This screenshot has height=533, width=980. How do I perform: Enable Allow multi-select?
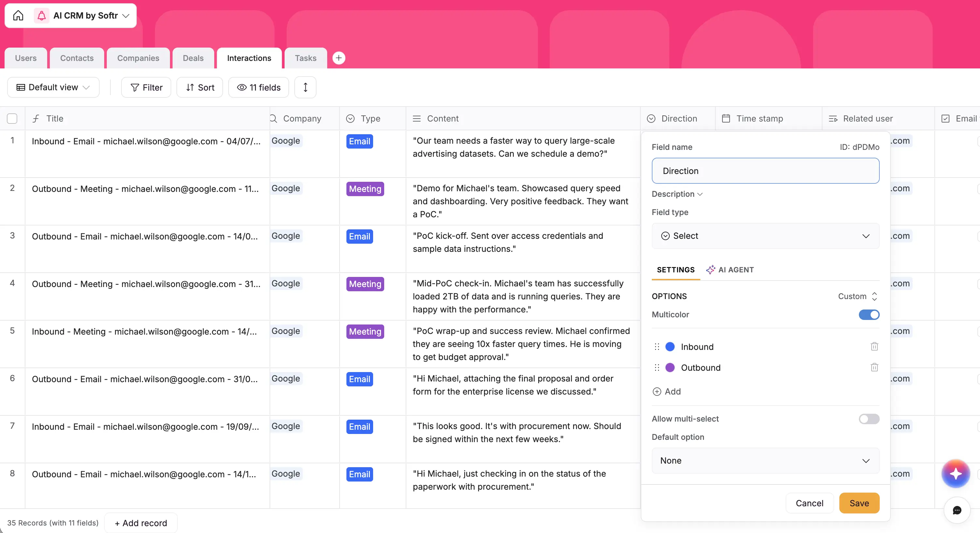869,419
